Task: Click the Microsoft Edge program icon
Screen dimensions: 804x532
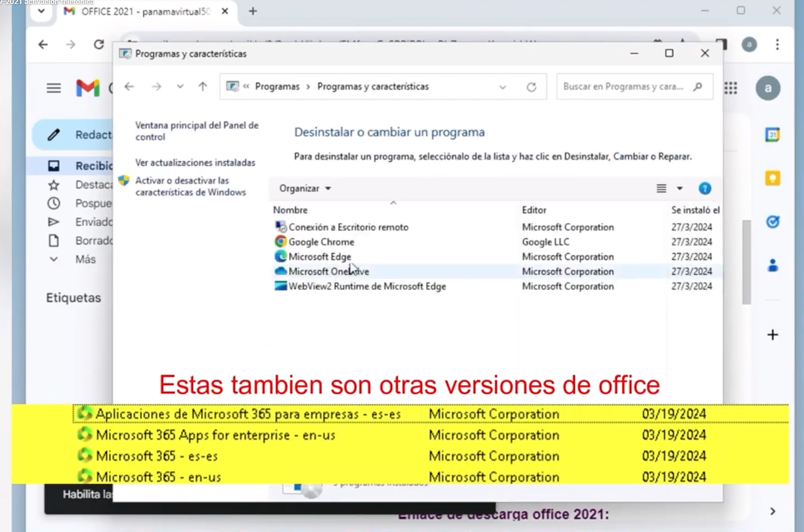Action: (281, 256)
